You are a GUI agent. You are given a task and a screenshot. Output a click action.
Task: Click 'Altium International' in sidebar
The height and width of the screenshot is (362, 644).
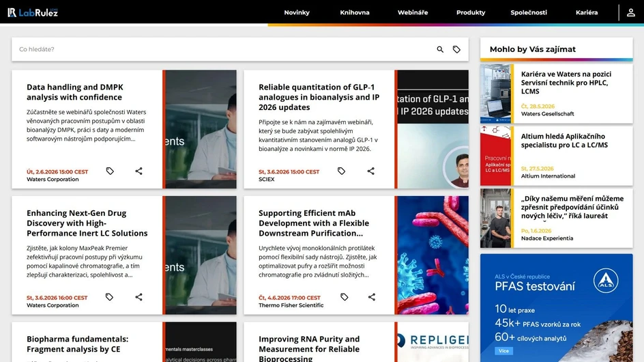548,176
